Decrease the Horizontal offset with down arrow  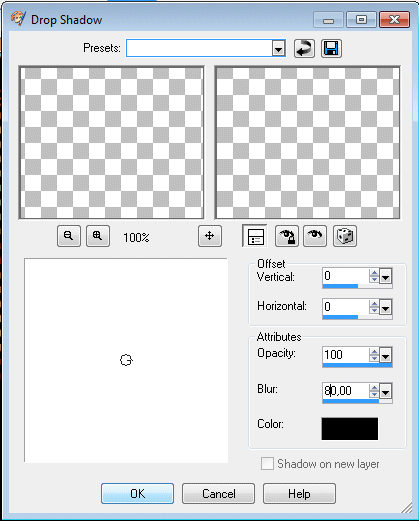pyautogui.click(x=374, y=311)
